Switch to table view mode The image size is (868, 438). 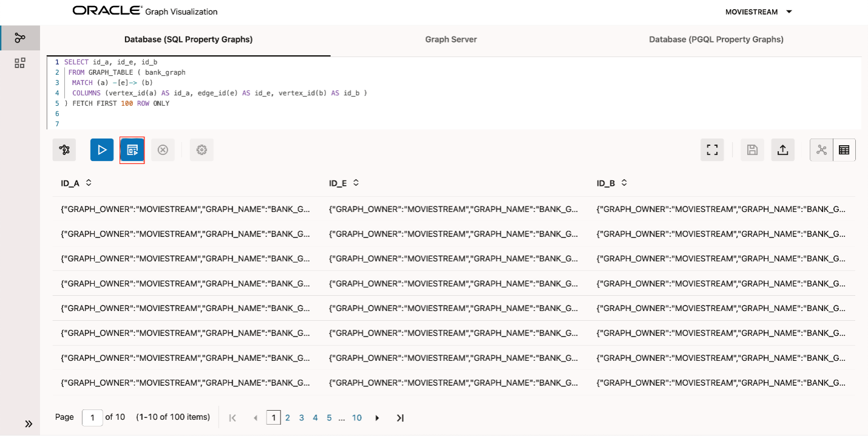pyautogui.click(x=844, y=149)
